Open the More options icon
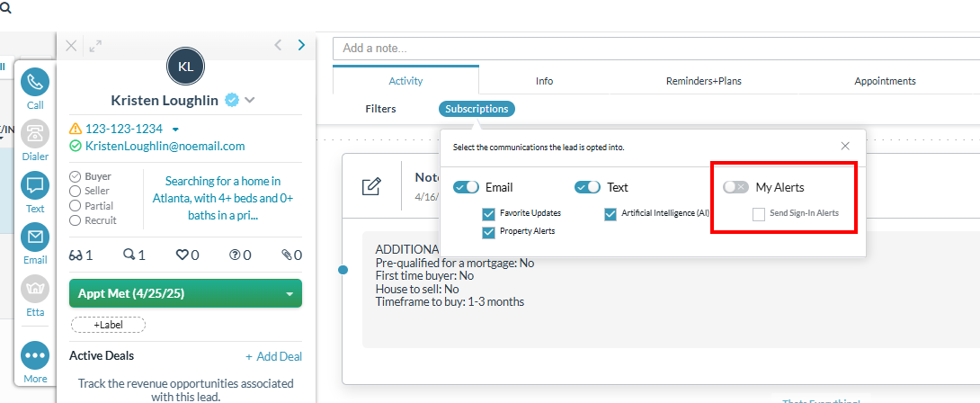The image size is (980, 403). tap(35, 355)
